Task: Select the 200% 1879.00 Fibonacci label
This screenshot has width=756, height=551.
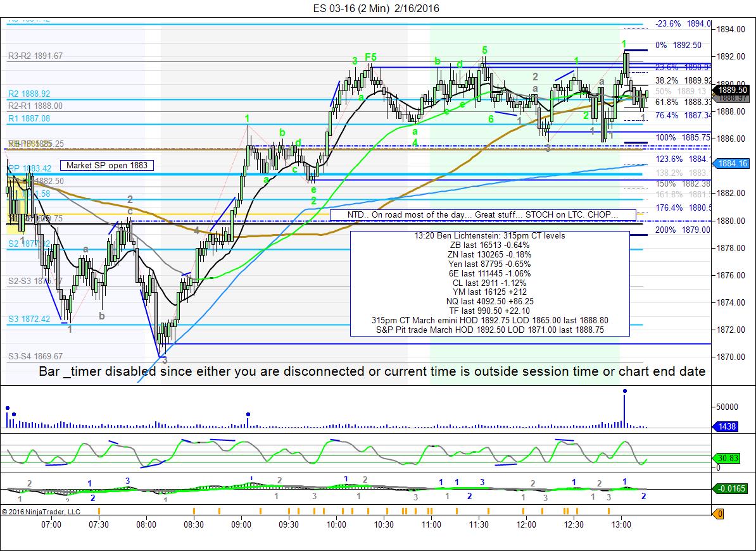Action: [683, 230]
